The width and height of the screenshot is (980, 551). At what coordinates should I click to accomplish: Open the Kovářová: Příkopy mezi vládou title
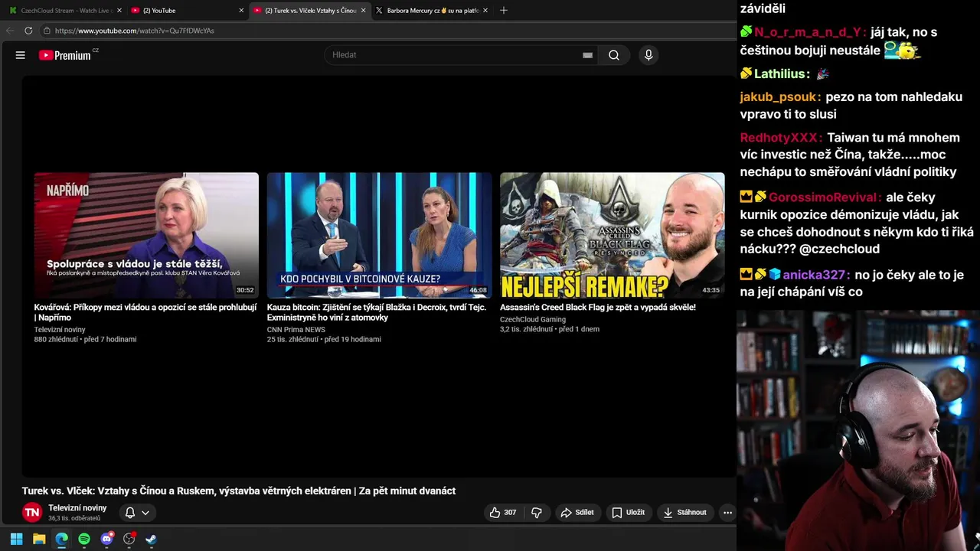pyautogui.click(x=145, y=312)
